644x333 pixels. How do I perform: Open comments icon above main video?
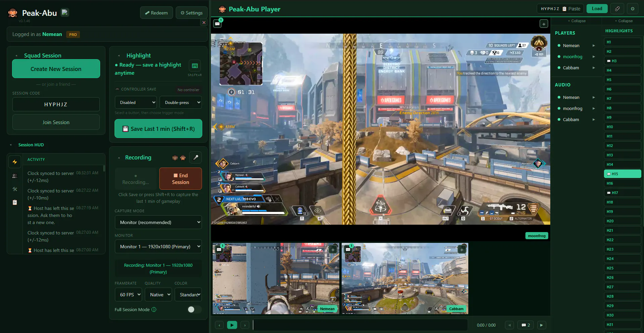[x=217, y=24]
